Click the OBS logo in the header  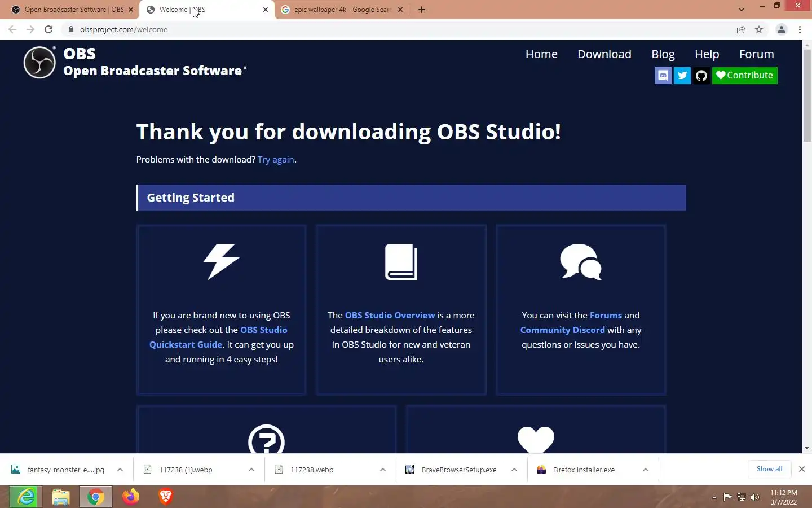coord(39,62)
